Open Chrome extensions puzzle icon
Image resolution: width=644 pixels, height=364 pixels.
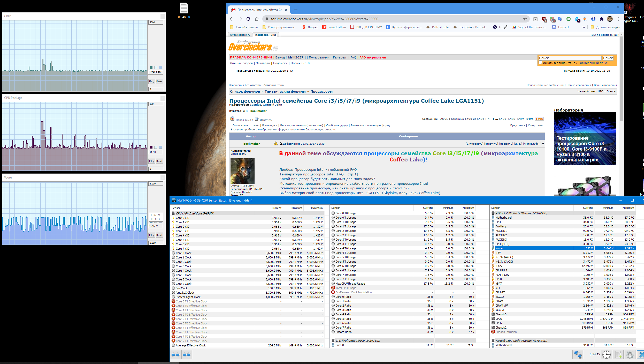(601, 19)
